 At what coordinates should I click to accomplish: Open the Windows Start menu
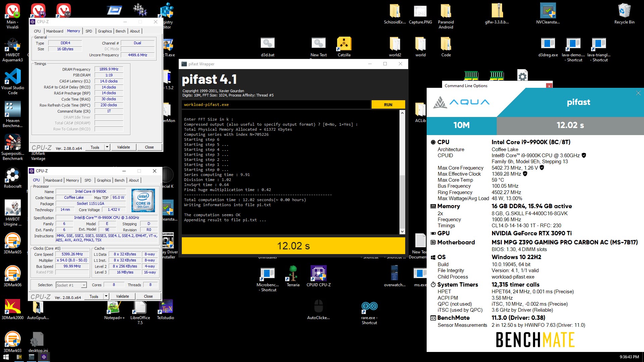(6, 357)
